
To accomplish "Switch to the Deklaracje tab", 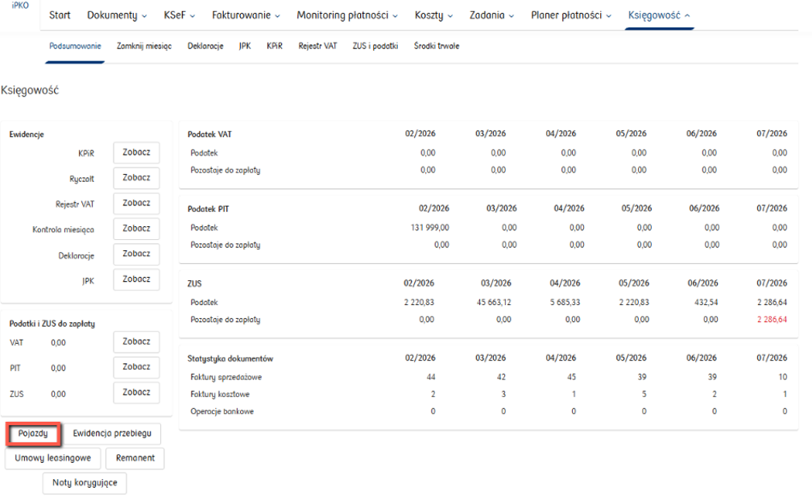I will 205,46.
